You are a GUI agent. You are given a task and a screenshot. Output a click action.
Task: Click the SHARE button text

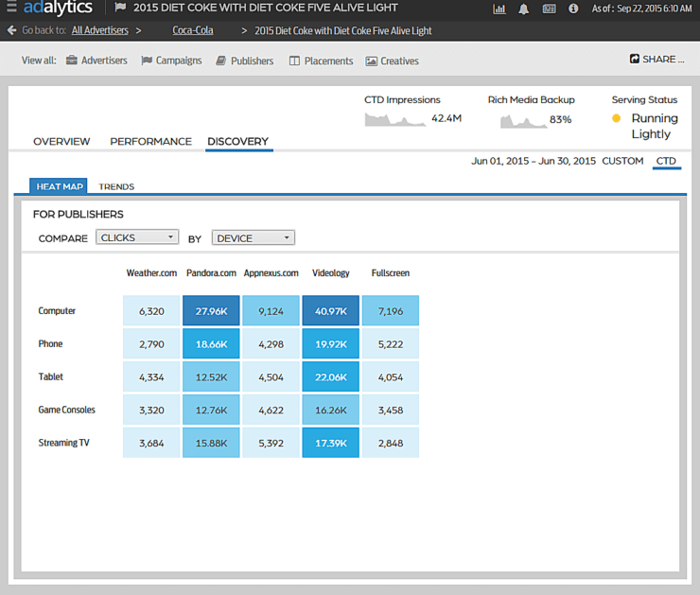(x=663, y=59)
